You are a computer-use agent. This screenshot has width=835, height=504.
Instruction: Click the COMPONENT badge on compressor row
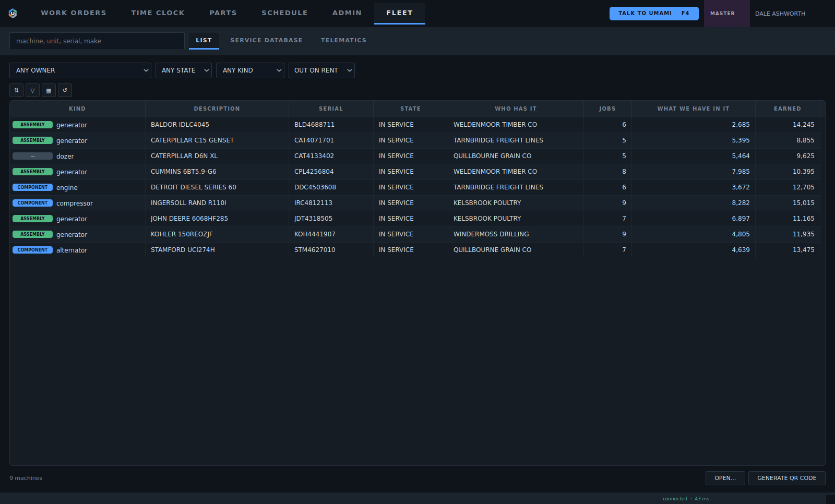32,203
